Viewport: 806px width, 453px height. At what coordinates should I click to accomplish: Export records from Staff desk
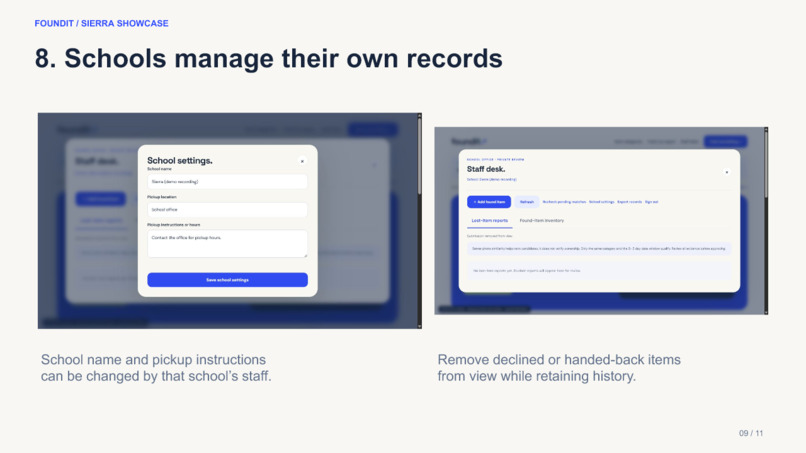(629, 202)
